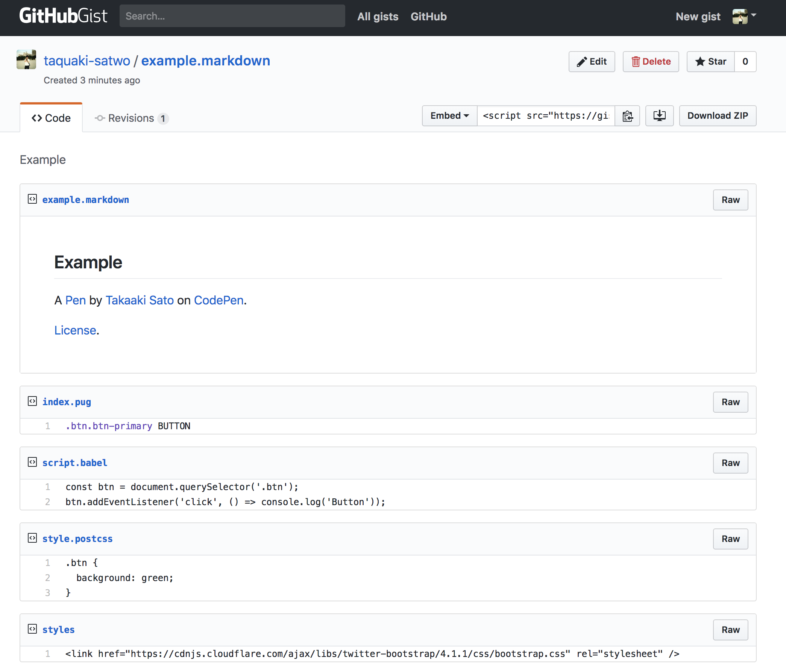Click file icon beside style.postcss
The height and width of the screenshot is (672, 786).
(x=32, y=538)
